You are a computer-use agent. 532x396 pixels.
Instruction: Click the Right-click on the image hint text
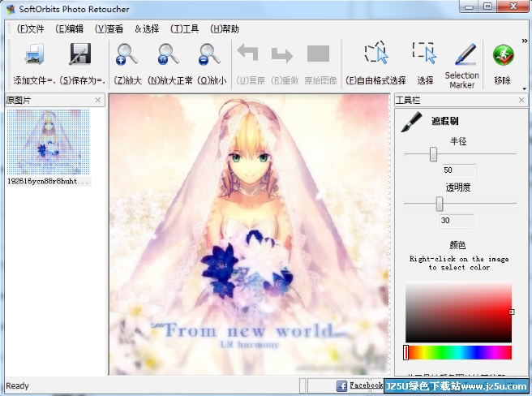[459, 263]
